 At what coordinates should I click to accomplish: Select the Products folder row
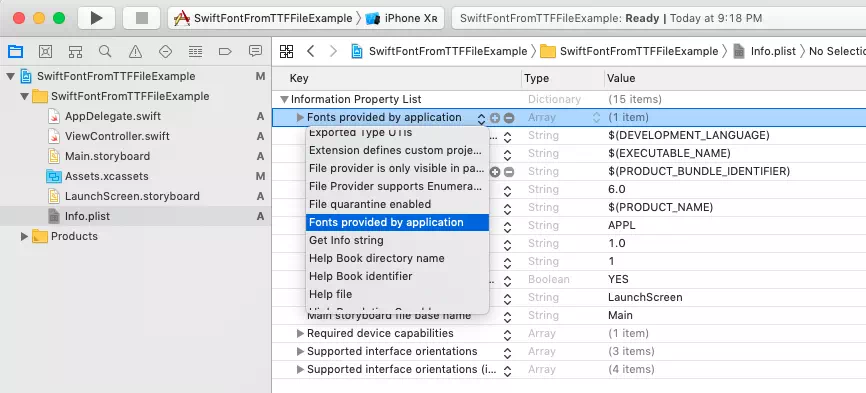pos(135,236)
